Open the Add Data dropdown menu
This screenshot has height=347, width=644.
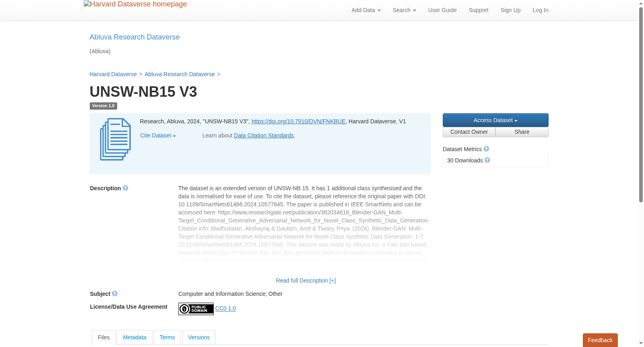[366, 10]
